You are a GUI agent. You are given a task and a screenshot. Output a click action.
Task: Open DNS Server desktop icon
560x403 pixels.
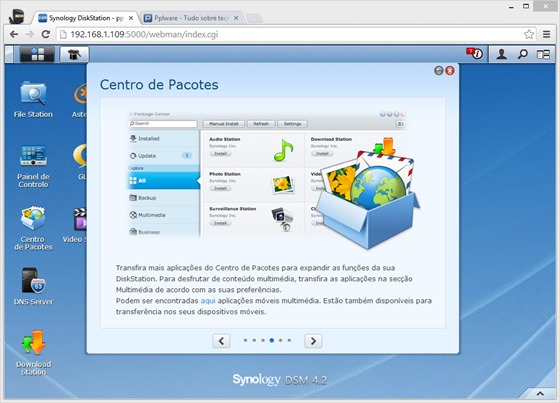[x=33, y=287]
